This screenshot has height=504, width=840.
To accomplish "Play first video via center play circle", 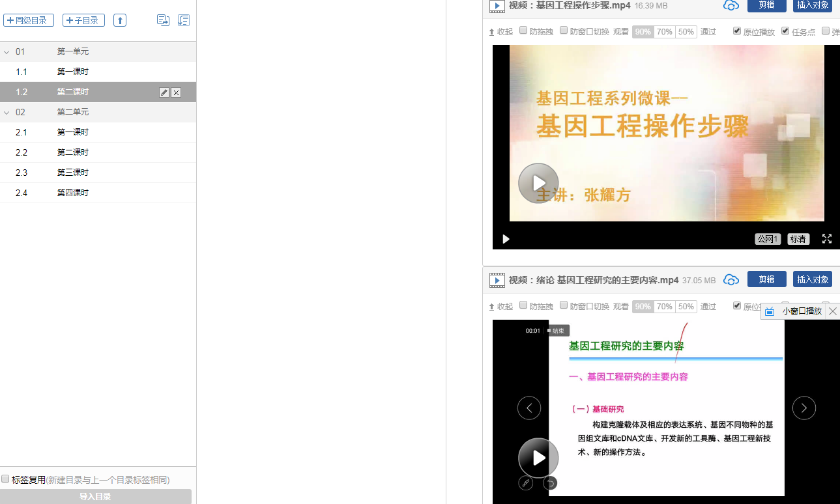I will click(538, 183).
